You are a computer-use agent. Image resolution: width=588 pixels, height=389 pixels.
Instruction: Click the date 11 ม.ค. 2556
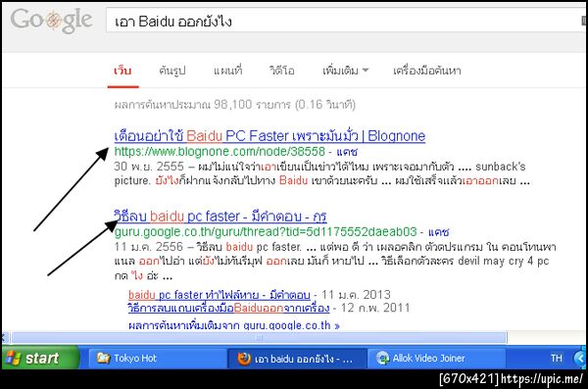(149, 247)
